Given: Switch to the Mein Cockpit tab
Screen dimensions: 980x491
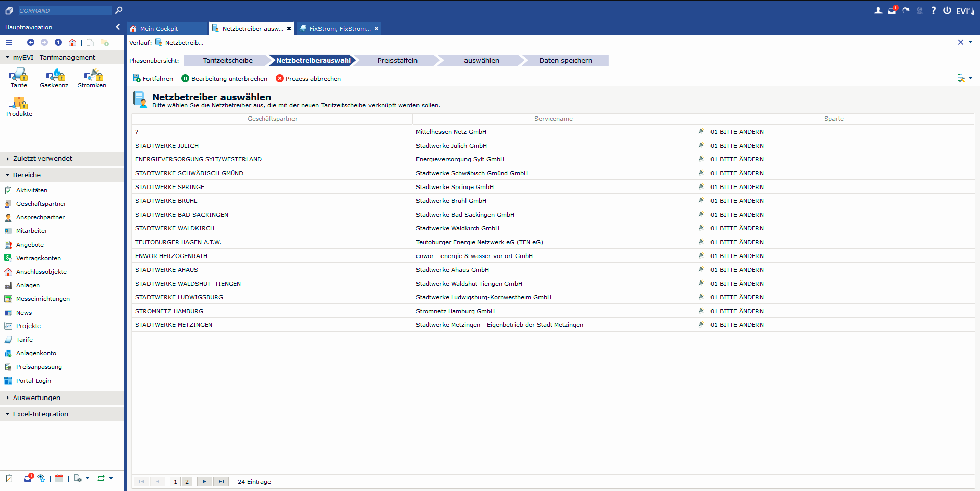Looking at the screenshot, I should (x=159, y=29).
